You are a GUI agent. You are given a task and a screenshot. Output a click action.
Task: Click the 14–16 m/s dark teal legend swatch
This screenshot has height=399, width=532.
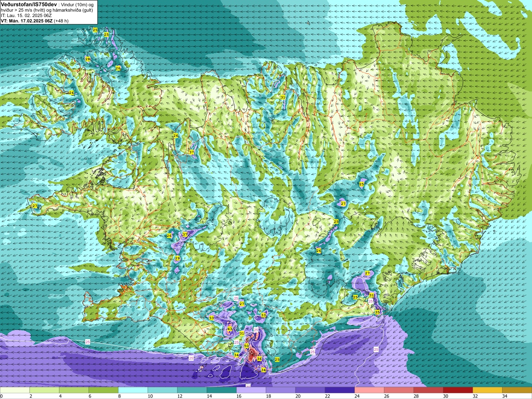pos(222,390)
